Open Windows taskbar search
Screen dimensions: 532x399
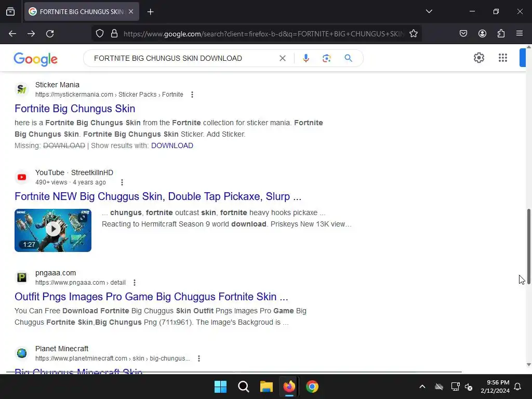tap(244, 387)
